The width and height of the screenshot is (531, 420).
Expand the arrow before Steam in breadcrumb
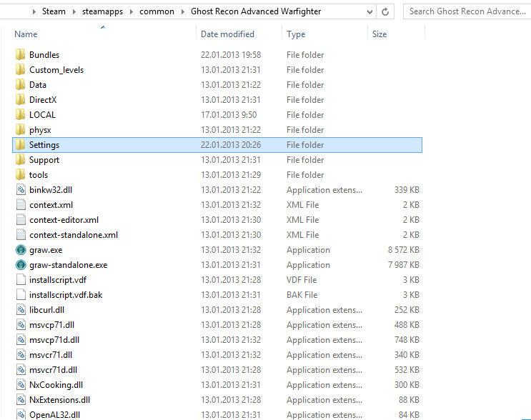pyautogui.click(x=34, y=11)
